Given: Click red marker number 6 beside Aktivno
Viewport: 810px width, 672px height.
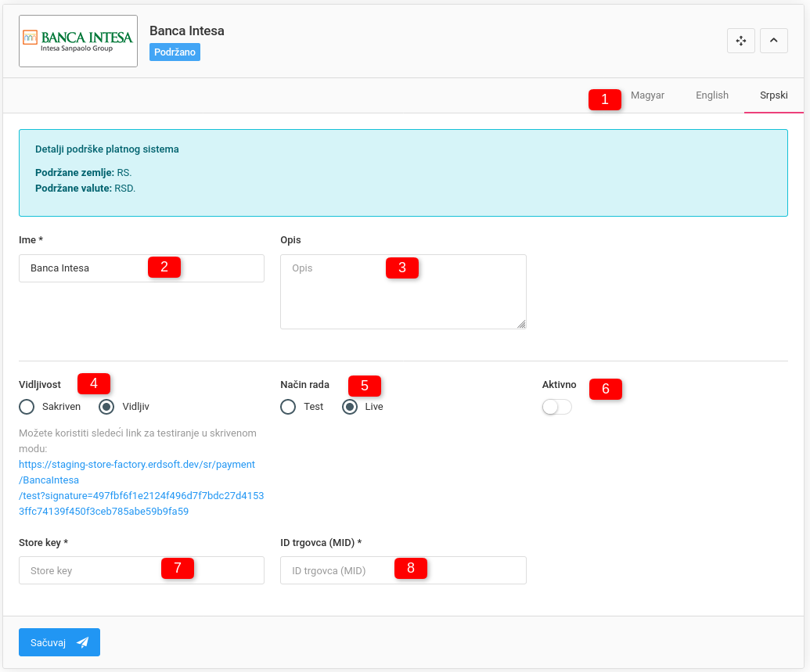Looking at the screenshot, I should [x=605, y=389].
